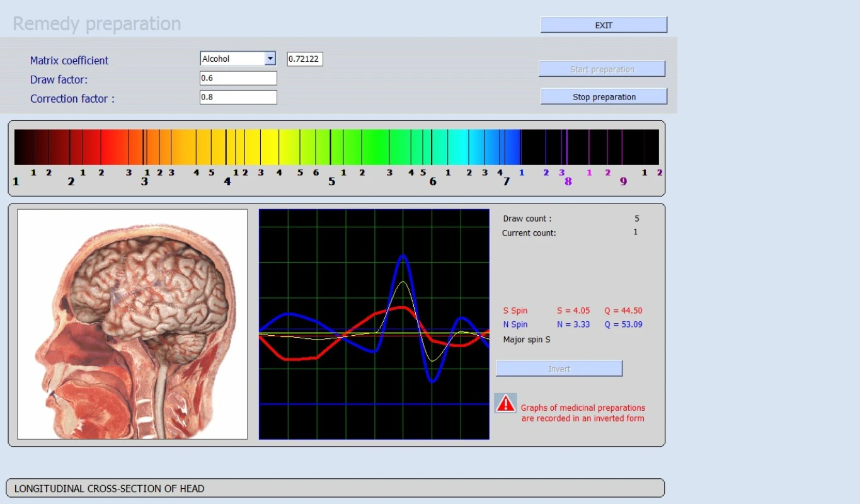Click the 'Q = 44.50' value
Screen dimensions: 860x504
click(624, 311)
